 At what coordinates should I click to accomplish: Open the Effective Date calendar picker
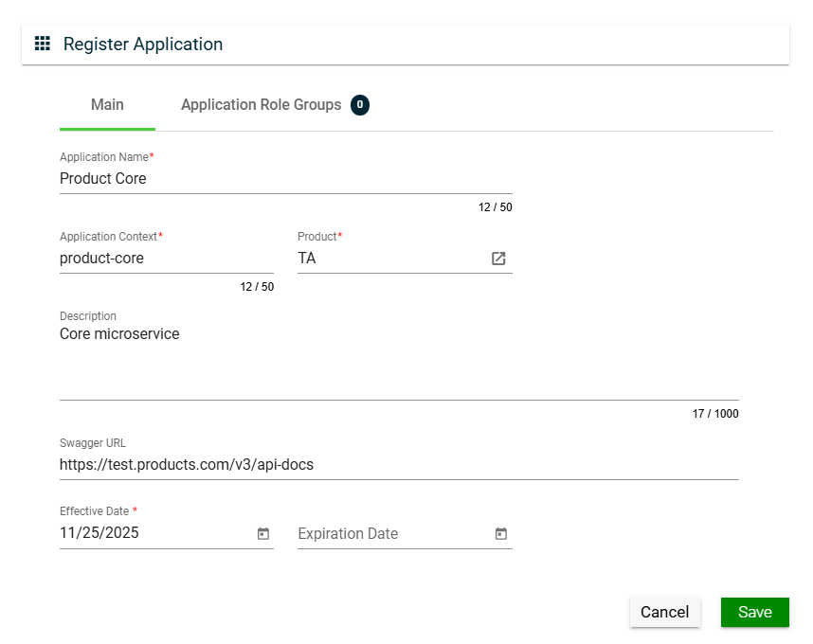263,534
